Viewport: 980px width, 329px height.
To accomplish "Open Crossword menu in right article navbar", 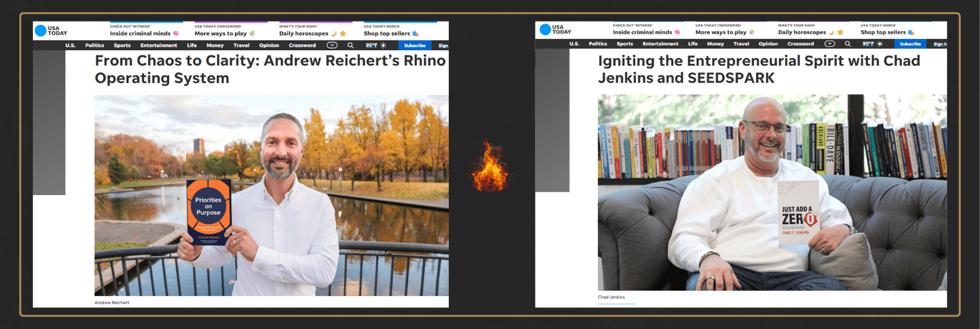I will click(x=800, y=44).
